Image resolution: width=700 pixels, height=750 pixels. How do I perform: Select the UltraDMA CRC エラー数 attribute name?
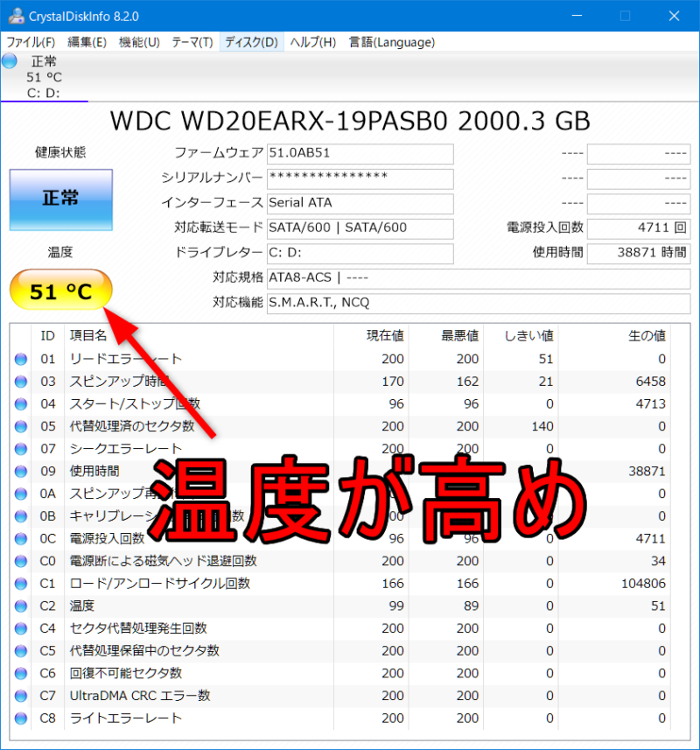[x=140, y=697]
